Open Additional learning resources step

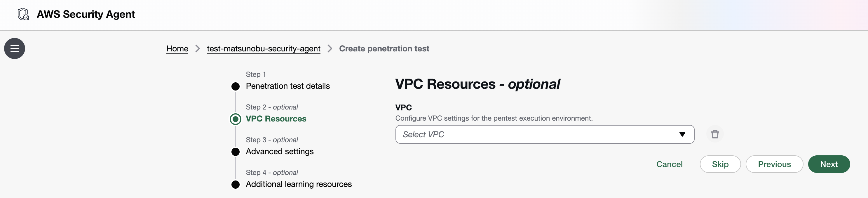(x=299, y=184)
